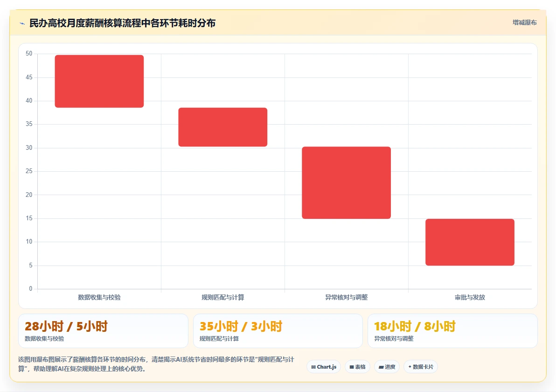The width and height of the screenshot is (556, 392).
Task: Click the chart title 民办高校月度薪酬核算流程中各环节耗时分布
Action: coord(122,23)
